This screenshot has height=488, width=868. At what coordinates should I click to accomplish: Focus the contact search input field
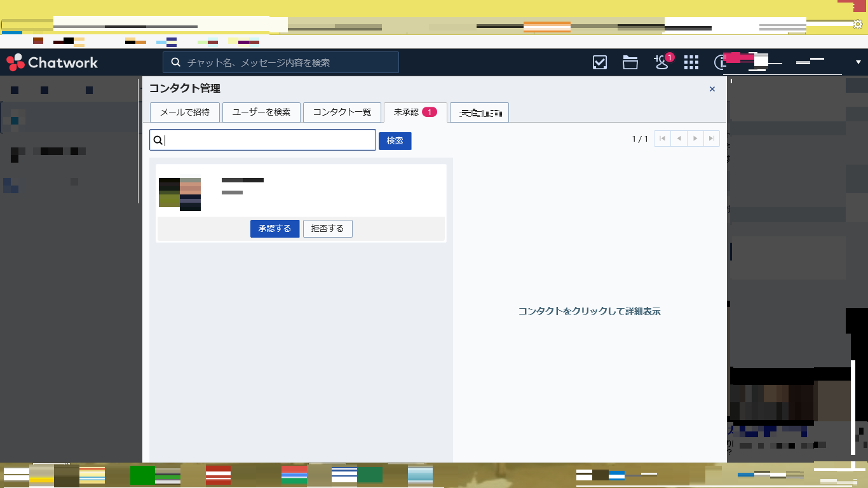click(267, 140)
